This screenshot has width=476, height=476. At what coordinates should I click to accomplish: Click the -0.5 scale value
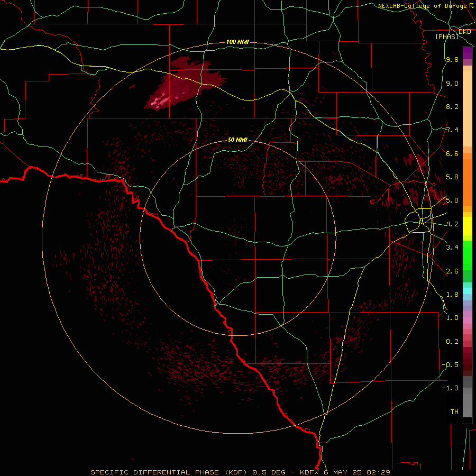450,364
